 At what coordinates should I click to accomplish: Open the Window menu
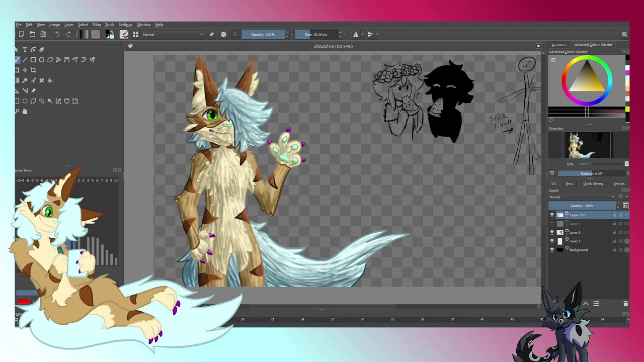point(144,25)
